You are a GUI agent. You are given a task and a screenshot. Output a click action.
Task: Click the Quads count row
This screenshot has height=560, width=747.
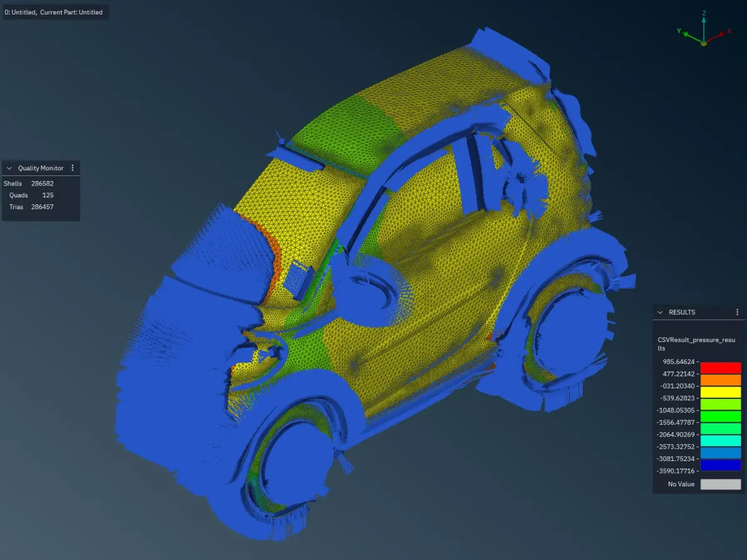click(x=31, y=195)
